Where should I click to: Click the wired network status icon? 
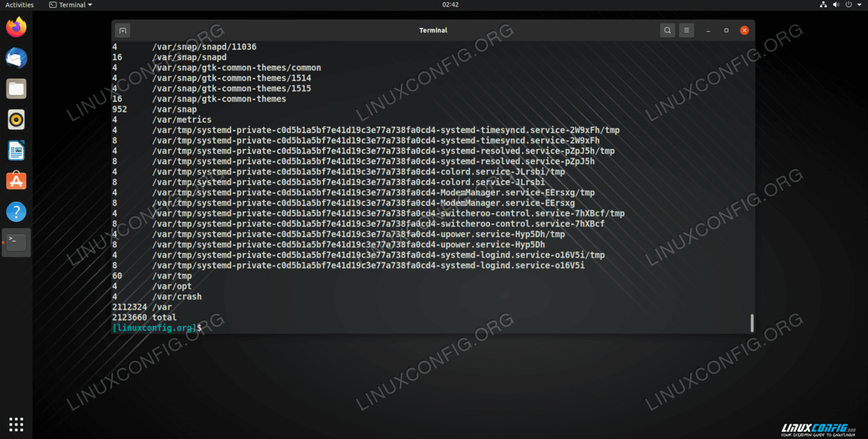823,5
